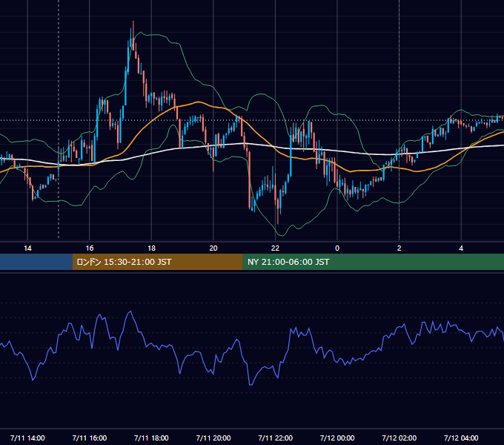Click the 7/11 16:00 date label
The image size is (504, 445).
pyautogui.click(x=90, y=438)
